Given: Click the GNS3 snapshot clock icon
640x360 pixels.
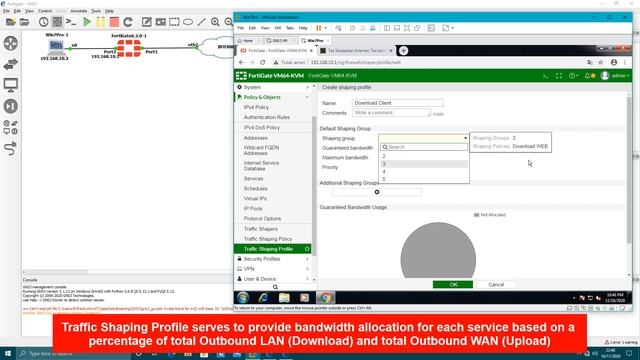Looking at the screenshot, I should [x=44, y=22].
